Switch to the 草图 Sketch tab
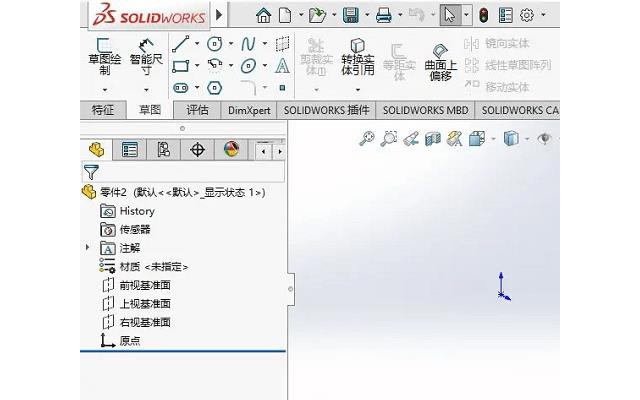Screen dimensions: 640x400 click(x=150, y=110)
